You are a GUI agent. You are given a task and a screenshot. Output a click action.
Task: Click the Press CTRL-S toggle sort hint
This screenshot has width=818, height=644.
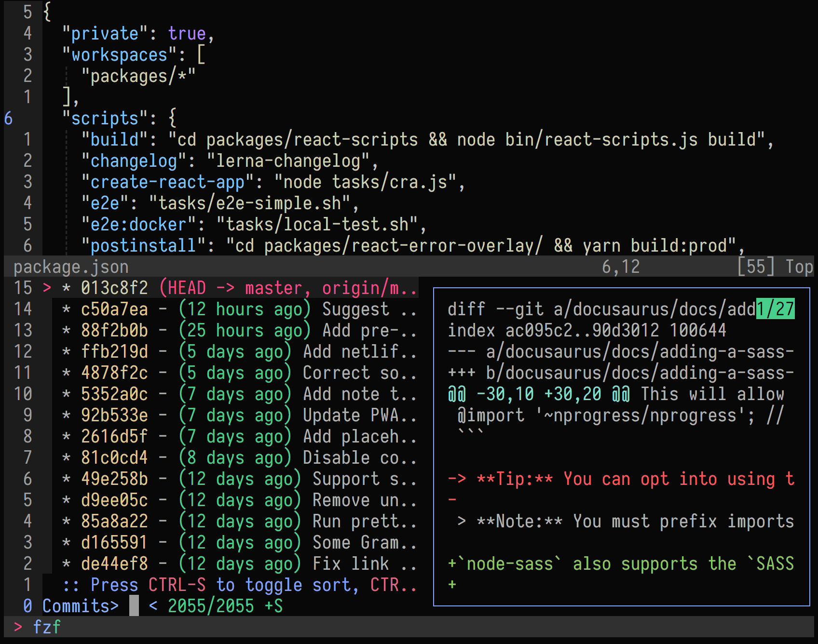pos(240,585)
